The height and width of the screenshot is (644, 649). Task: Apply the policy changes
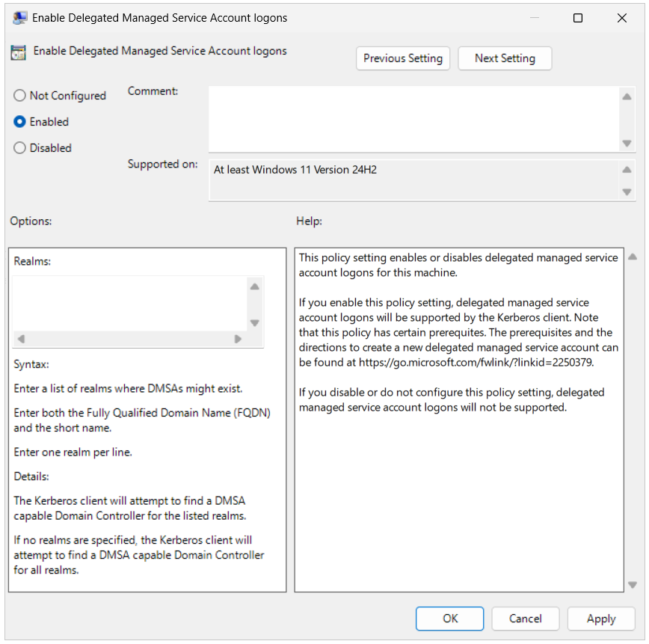[601, 619]
